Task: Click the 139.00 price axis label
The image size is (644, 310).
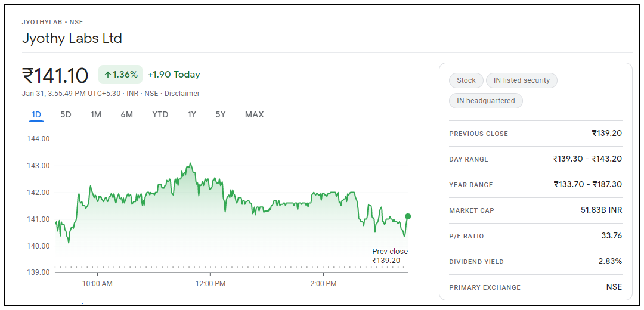Action: pyautogui.click(x=37, y=272)
